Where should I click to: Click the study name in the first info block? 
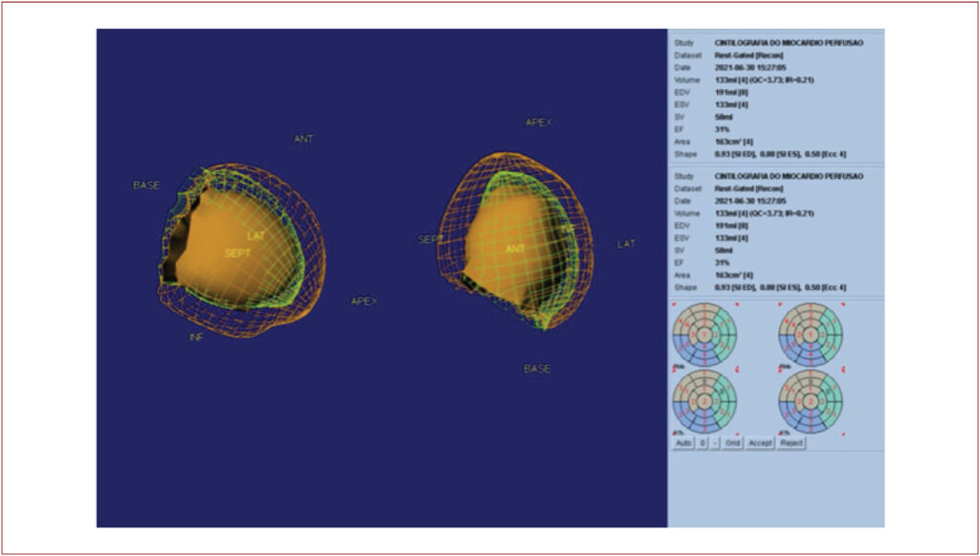pos(789,43)
